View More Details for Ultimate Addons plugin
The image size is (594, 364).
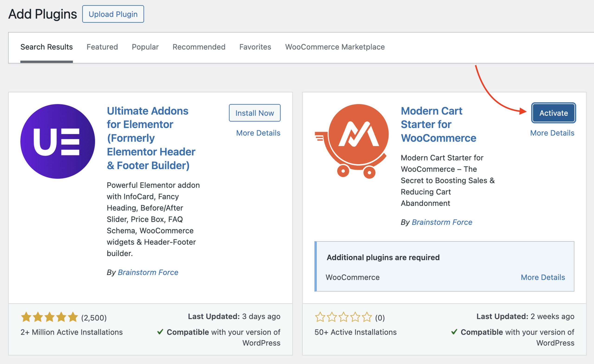[x=258, y=133]
